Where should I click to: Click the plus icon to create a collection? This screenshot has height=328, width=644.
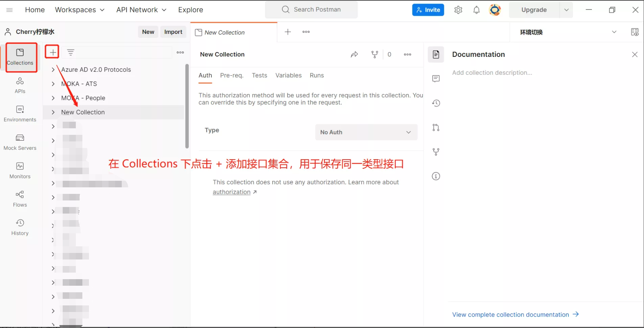[x=53, y=52]
